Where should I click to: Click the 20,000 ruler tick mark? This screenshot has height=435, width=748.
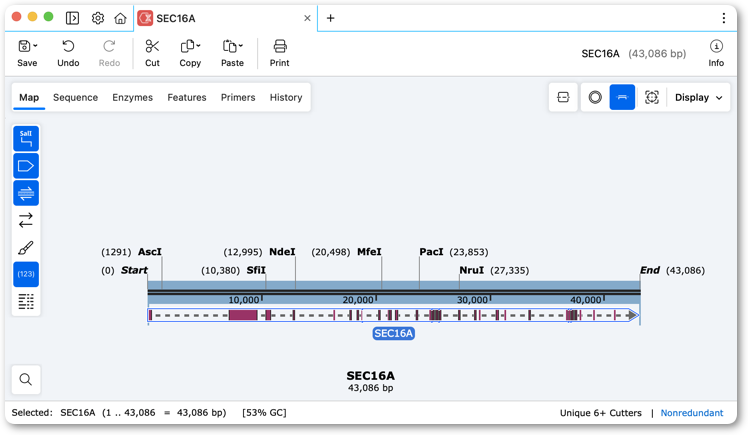[376, 298]
